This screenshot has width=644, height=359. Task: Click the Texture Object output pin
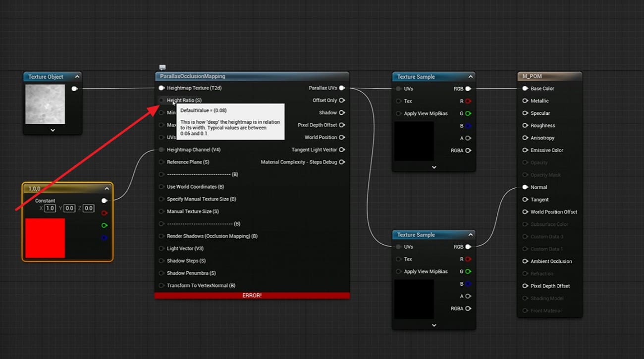pos(74,89)
